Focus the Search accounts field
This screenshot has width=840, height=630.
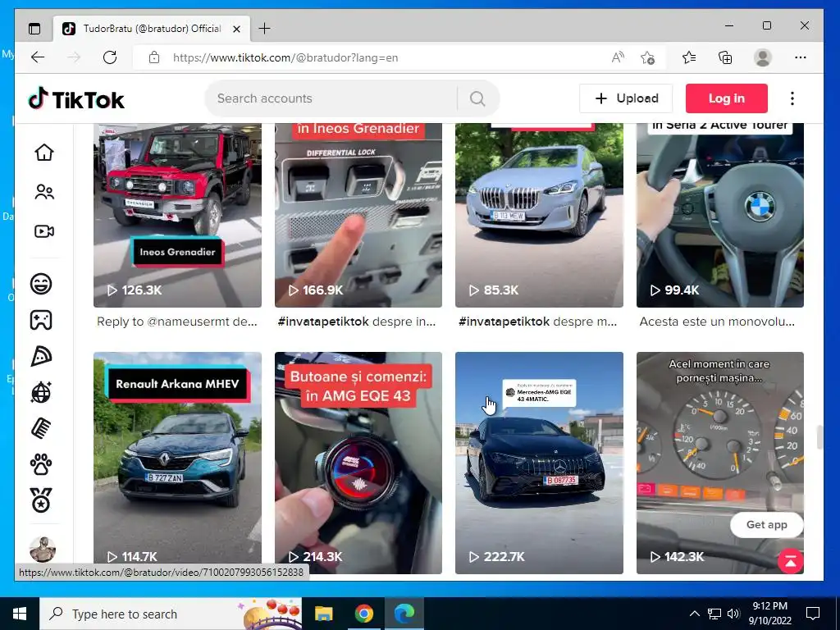(332, 98)
